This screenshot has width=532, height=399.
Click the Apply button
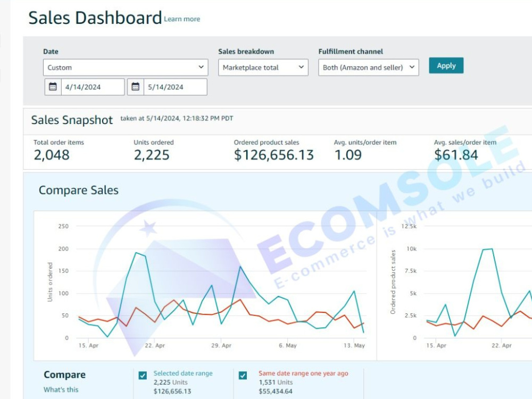446,65
